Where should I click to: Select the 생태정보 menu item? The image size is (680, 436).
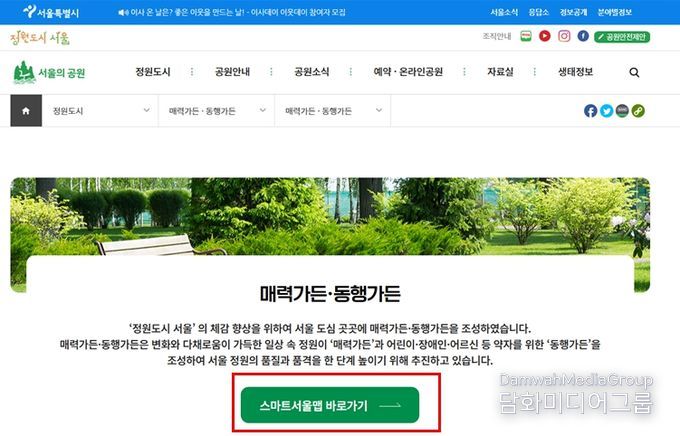click(575, 72)
